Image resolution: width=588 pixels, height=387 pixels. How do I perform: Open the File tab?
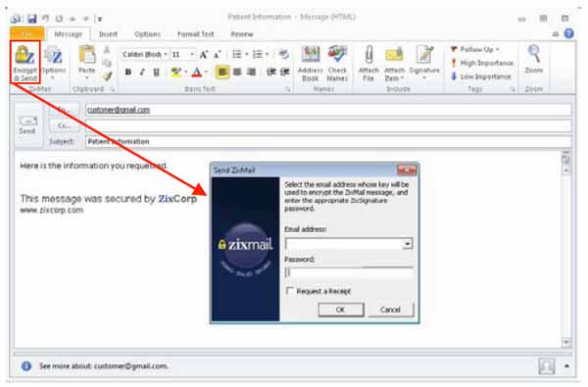click(x=27, y=34)
